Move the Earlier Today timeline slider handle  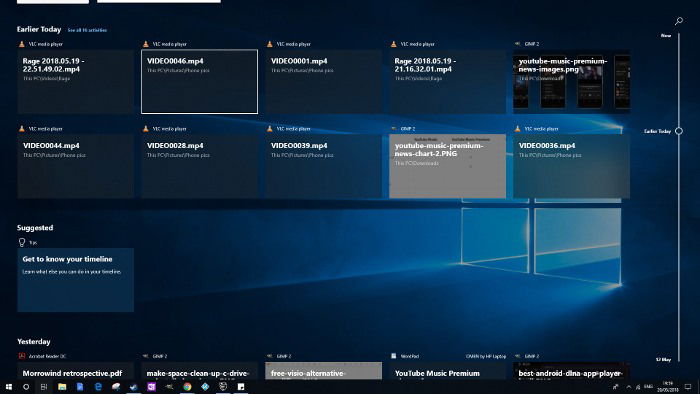[x=679, y=131]
